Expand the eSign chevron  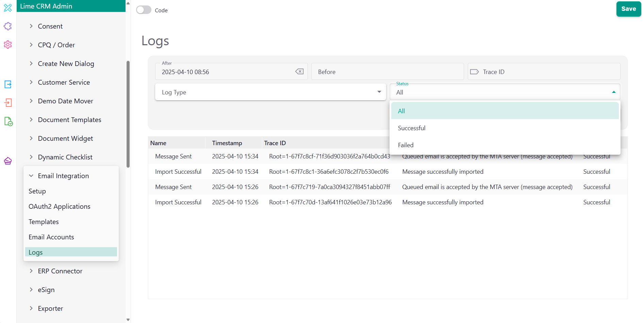pyautogui.click(x=31, y=290)
